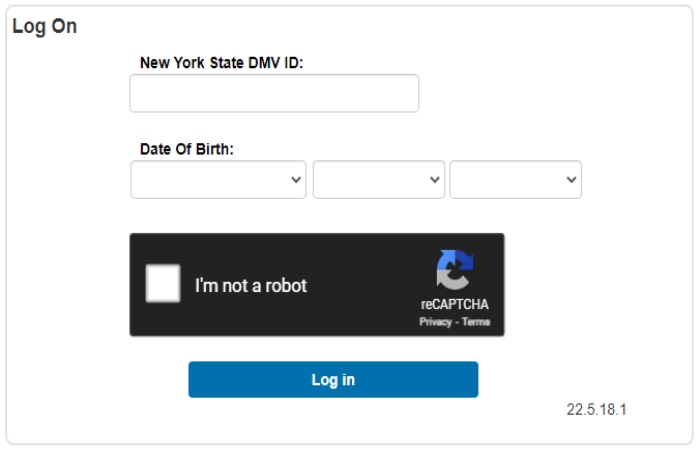Check the I'm not a robot checkbox

(163, 283)
